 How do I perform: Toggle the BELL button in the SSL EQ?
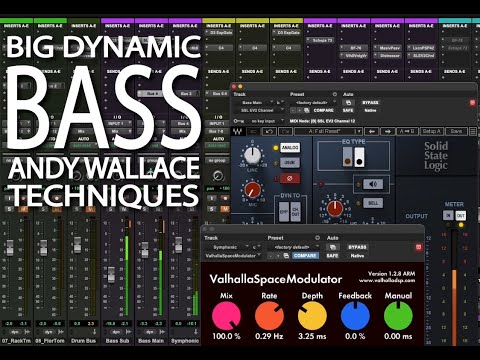pos(373,203)
